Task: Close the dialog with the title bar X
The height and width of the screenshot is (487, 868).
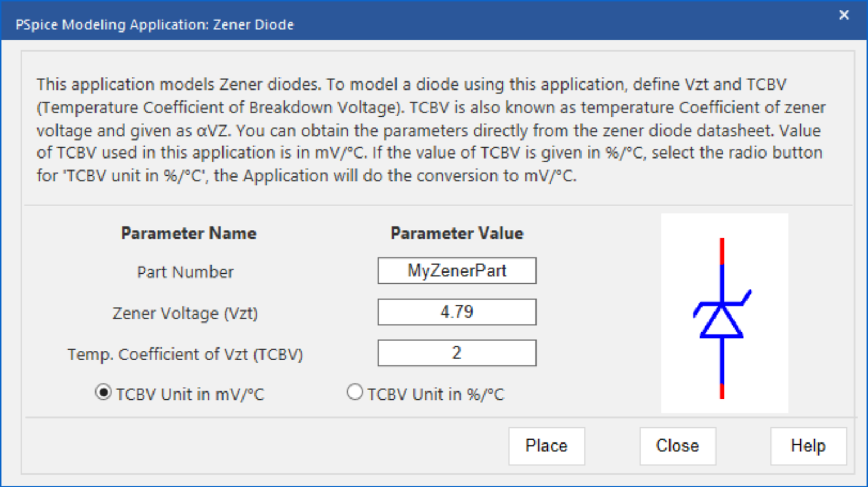Action: (x=844, y=15)
